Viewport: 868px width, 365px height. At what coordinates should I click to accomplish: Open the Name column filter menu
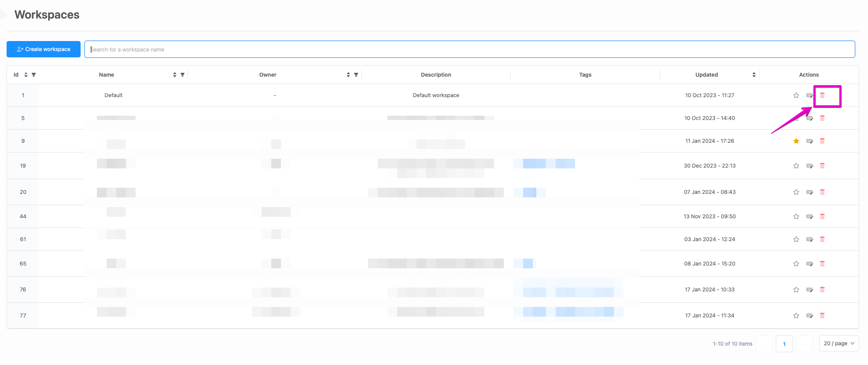[x=183, y=74]
